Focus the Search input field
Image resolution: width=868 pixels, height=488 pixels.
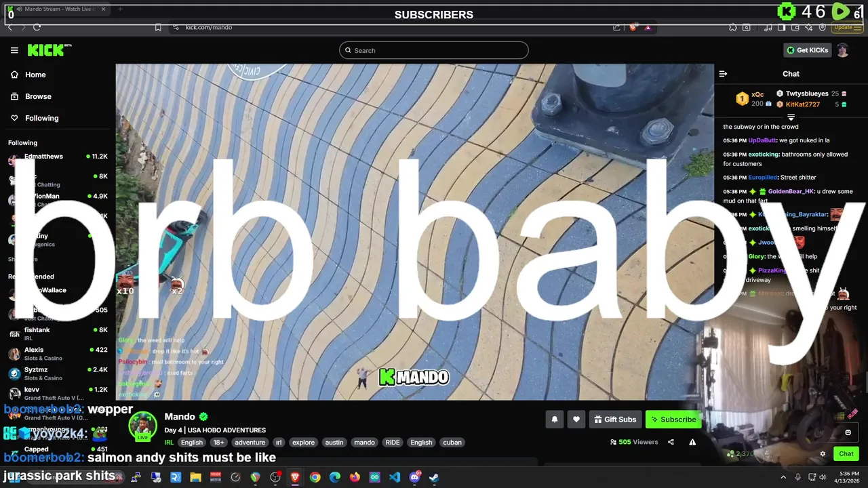click(434, 50)
